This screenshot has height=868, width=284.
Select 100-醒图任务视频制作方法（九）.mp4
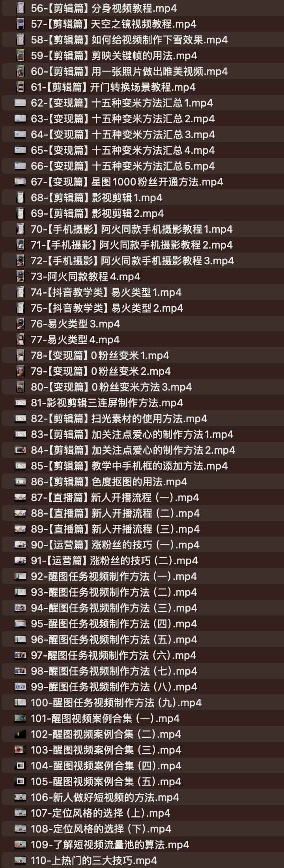142,702
